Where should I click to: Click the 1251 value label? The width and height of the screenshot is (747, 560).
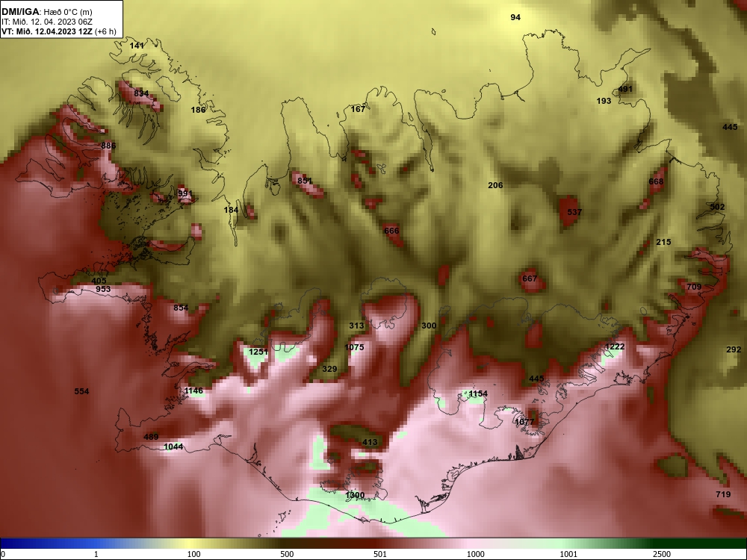[x=258, y=352]
